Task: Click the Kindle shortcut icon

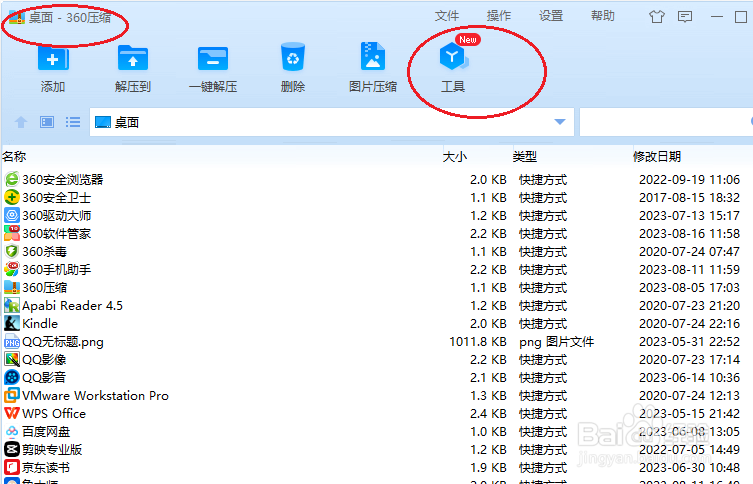Action: click(12, 323)
